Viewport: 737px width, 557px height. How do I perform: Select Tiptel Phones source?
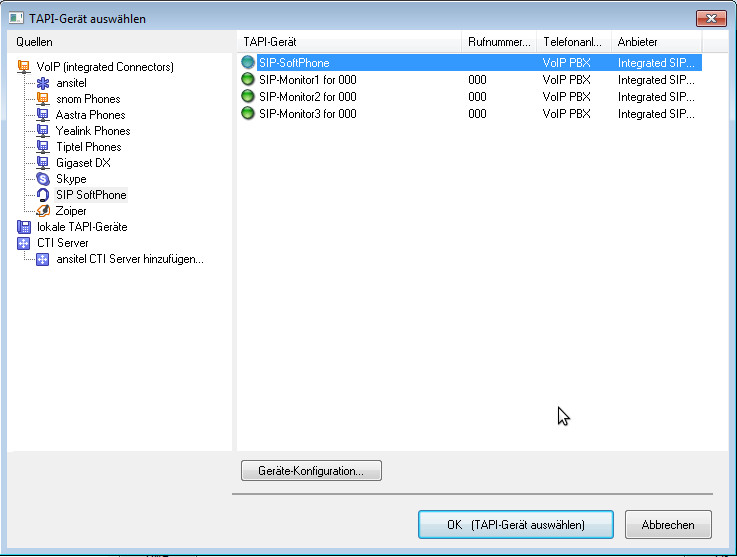coord(89,147)
